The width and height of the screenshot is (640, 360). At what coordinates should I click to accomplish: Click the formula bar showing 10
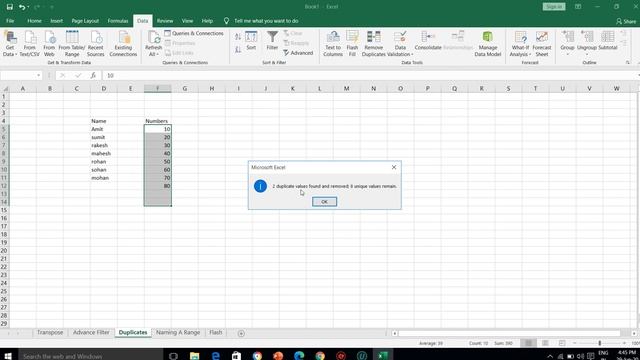click(369, 76)
